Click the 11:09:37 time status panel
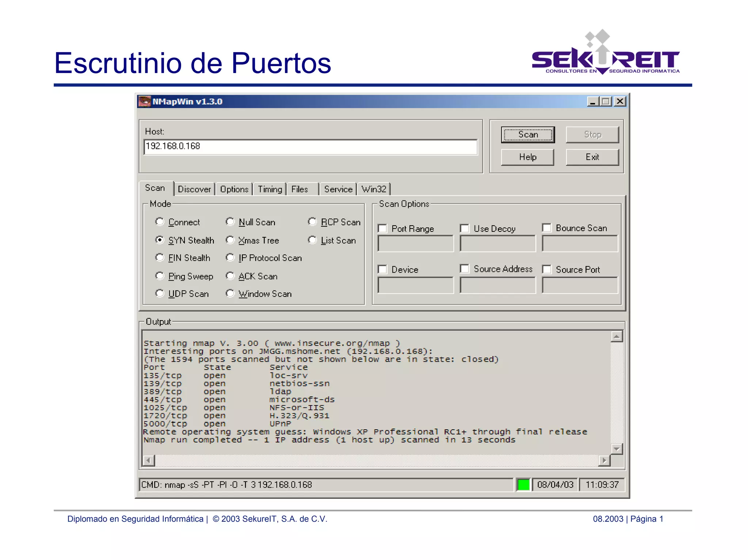This screenshot has height=560, width=748. (x=602, y=484)
